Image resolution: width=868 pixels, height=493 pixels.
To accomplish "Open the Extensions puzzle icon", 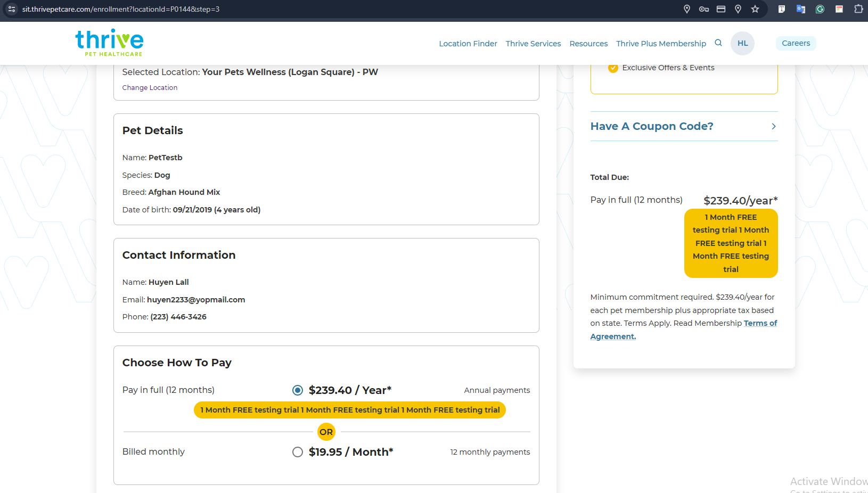I will click(858, 9).
